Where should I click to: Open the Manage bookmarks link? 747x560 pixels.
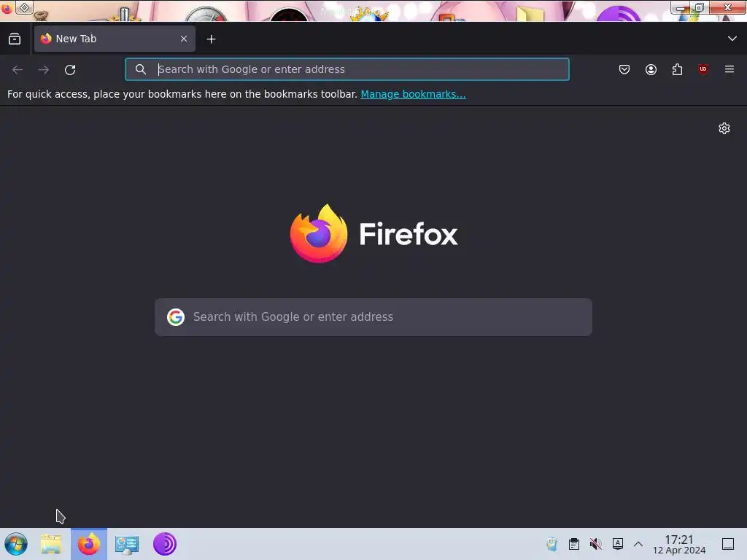tap(413, 94)
